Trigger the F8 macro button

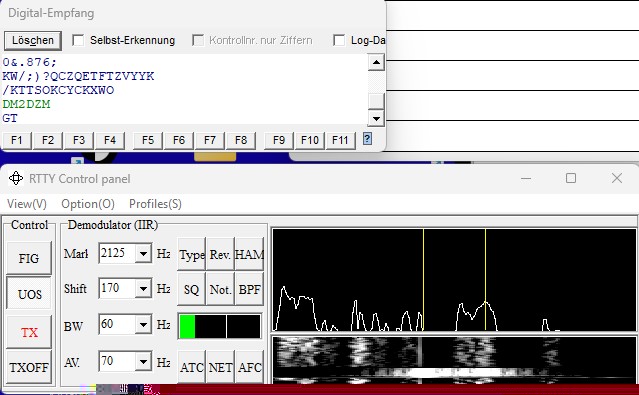(241, 141)
